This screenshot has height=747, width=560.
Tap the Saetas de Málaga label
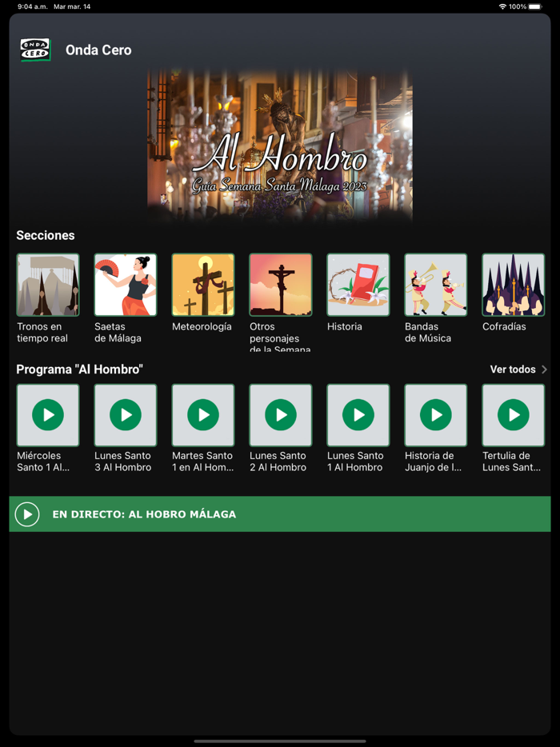coord(118,333)
